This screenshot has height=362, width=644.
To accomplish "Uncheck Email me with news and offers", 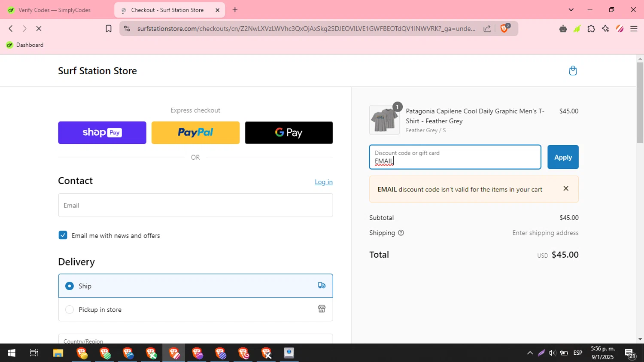I will click(x=63, y=235).
